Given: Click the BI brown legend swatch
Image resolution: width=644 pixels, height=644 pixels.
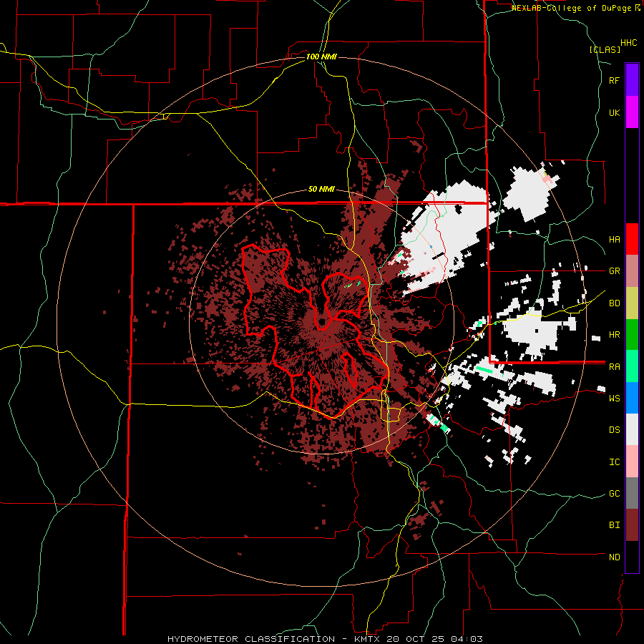Looking at the screenshot, I should (632, 525).
